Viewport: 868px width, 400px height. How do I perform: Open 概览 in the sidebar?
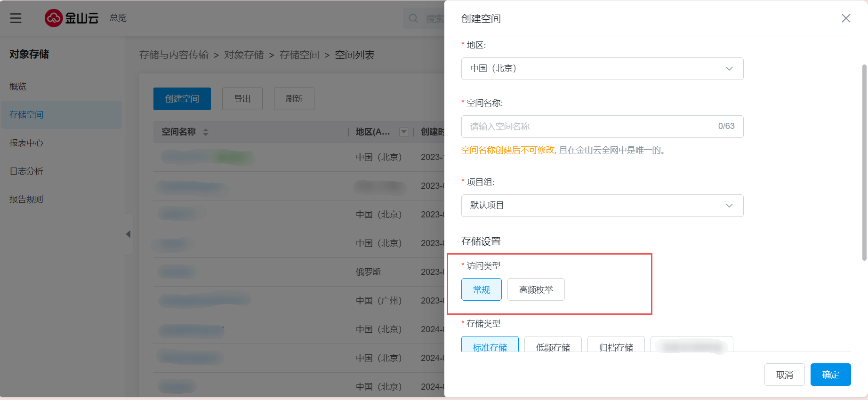point(18,87)
